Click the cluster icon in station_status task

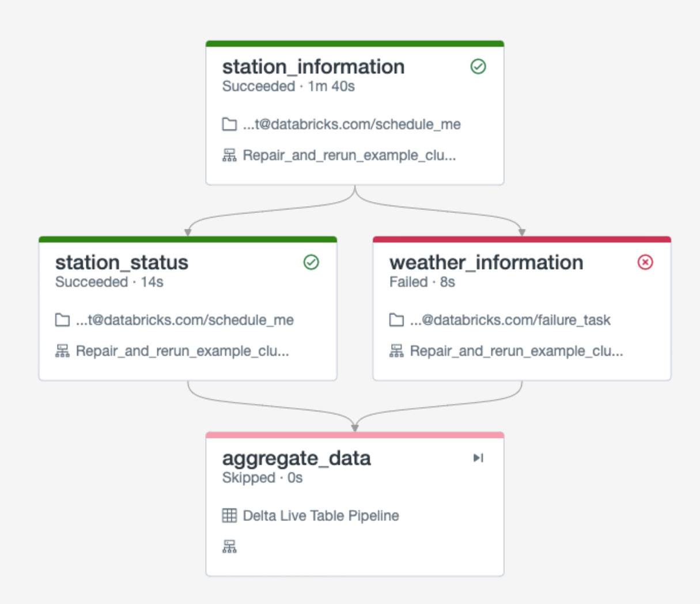62,351
